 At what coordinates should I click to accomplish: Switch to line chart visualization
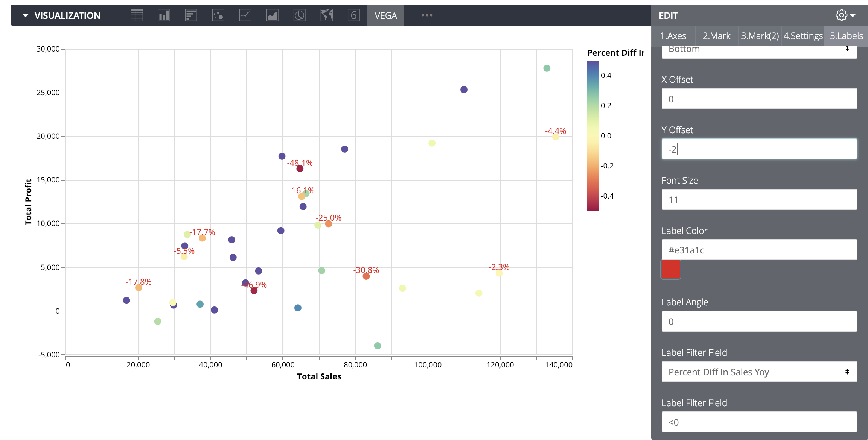(x=245, y=15)
